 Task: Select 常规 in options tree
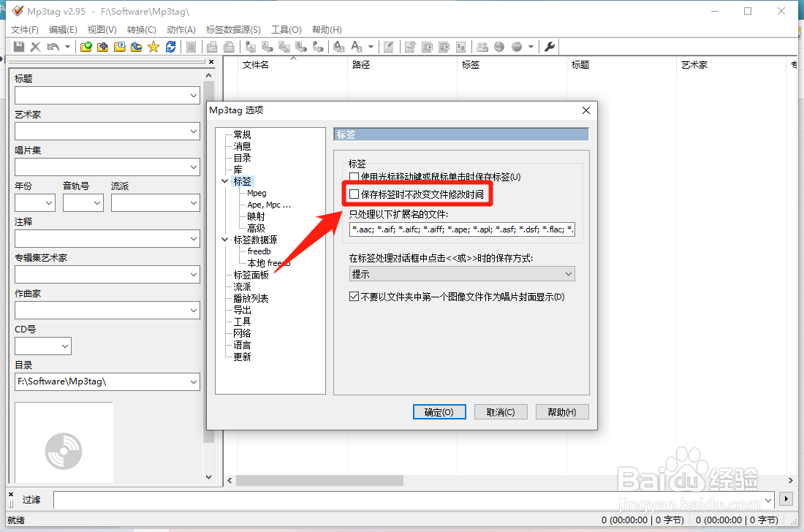click(242, 134)
